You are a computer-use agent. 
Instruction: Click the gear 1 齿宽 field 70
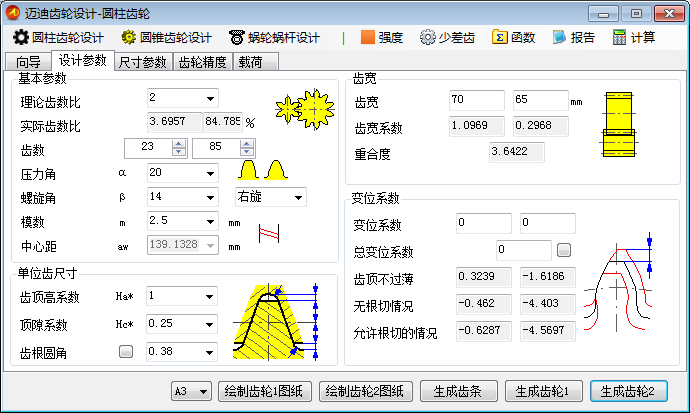477,100
